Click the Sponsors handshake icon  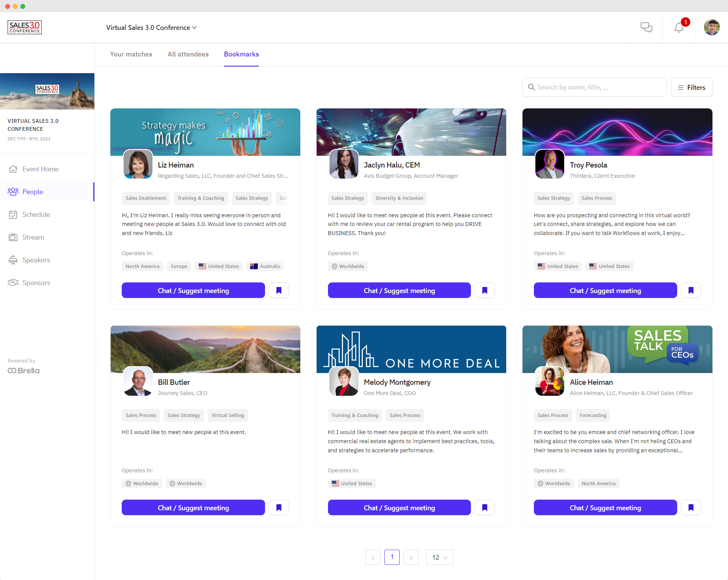click(x=13, y=283)
